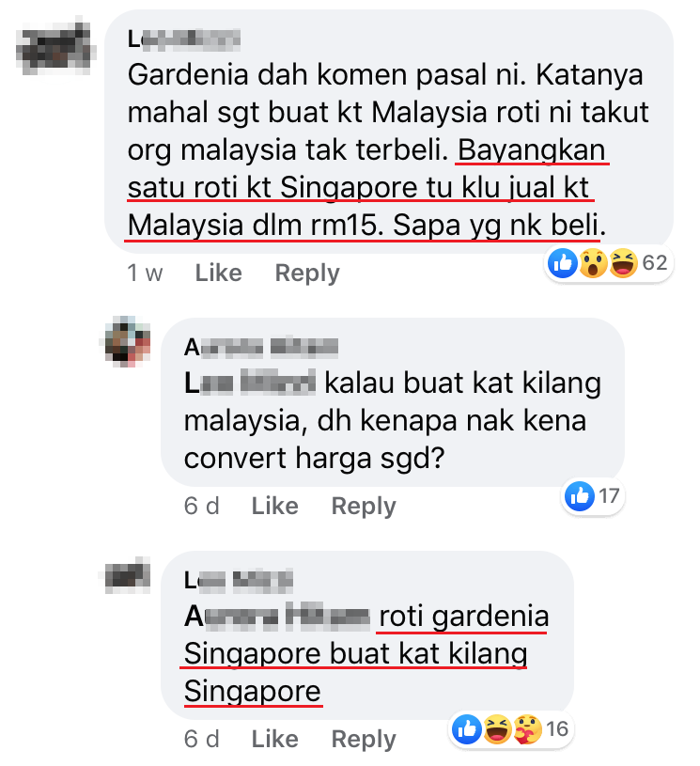This screenshot has height=766, width=700.
Task: Open the 62 reactions count
Action: 655,263
